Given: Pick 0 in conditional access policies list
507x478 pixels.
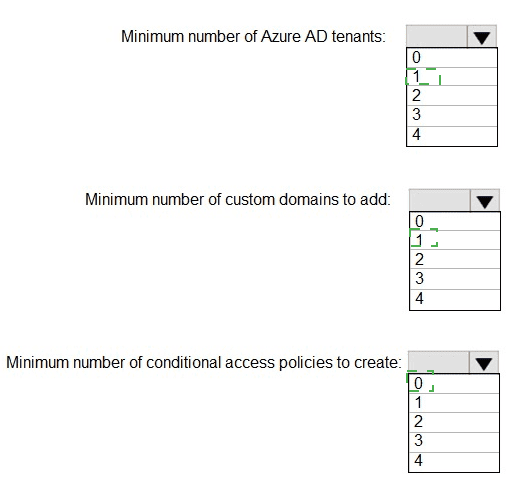Looking at the screenshot, I should (454, 384).
